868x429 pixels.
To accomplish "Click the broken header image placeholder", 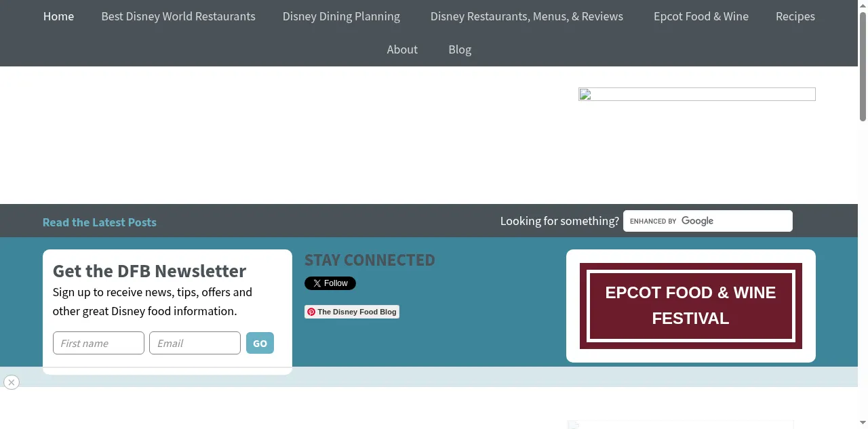I will [x=697, y=94].
